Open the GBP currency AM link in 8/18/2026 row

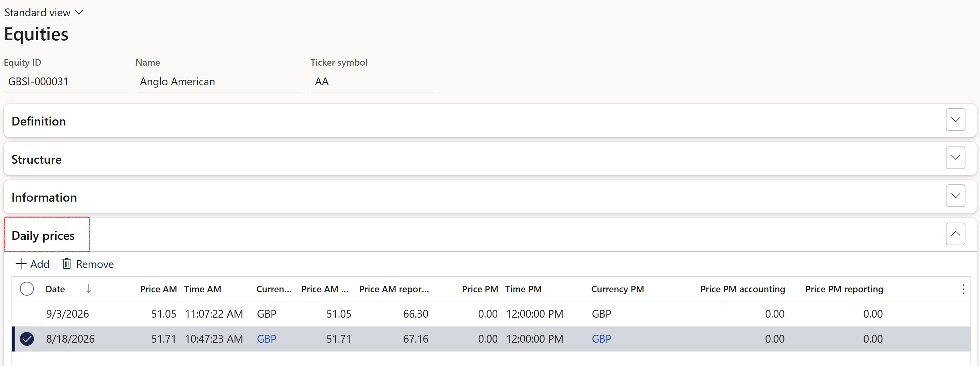point(267,339)
